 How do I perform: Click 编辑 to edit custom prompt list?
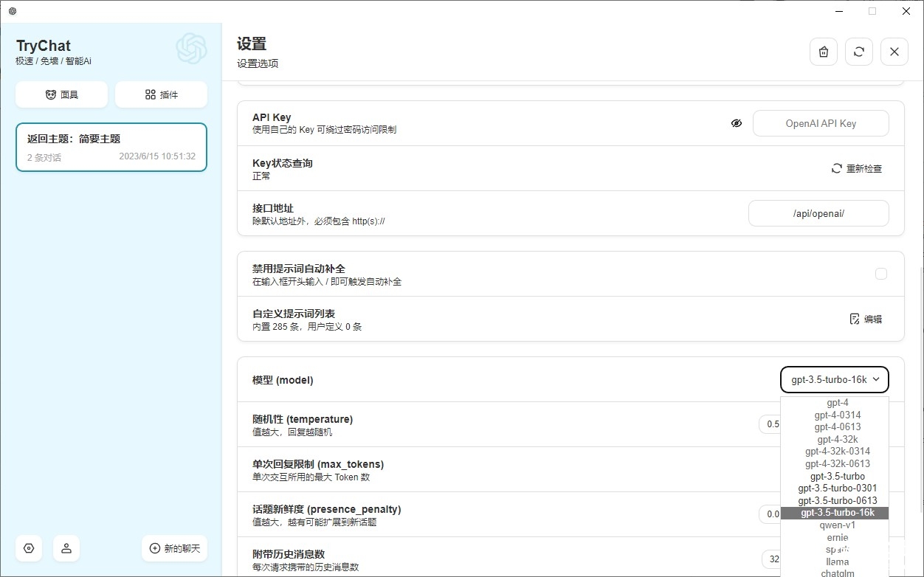(866, 319)
